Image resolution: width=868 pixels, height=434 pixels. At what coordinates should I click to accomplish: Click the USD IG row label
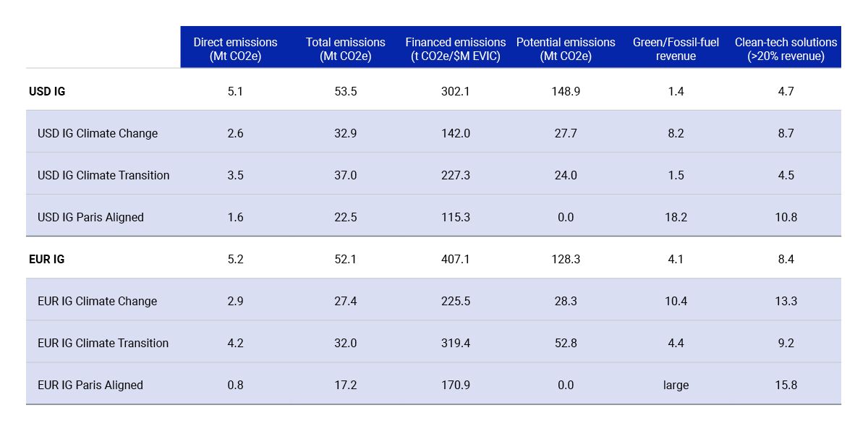pos(47,91)
